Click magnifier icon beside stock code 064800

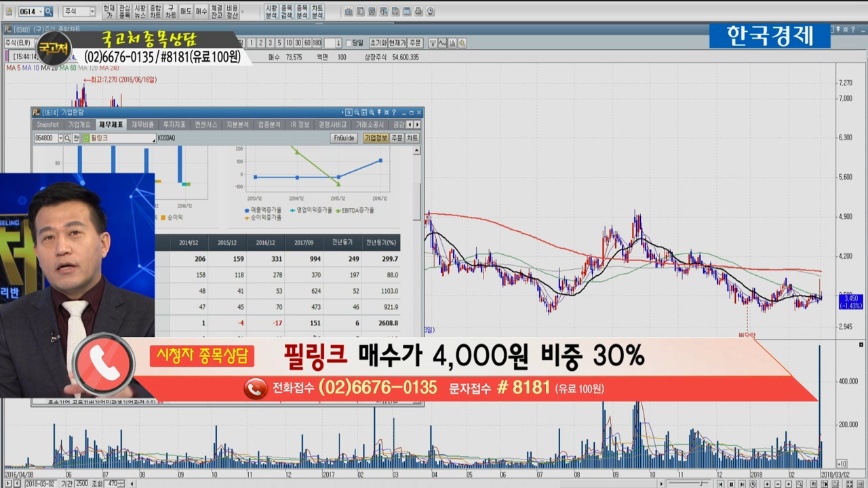pyautogui.click(x=68, y=138)
